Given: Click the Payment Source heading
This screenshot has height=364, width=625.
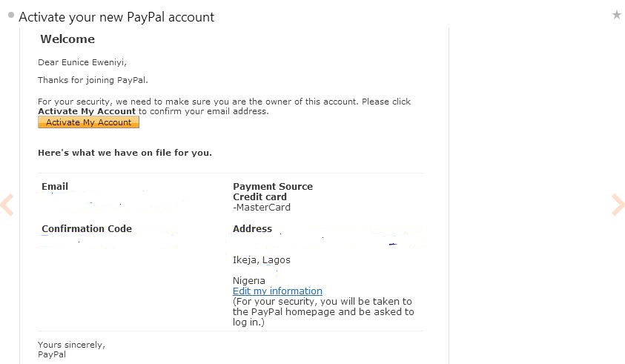Looking at the screenshot, I should click(x=273, y=187).
